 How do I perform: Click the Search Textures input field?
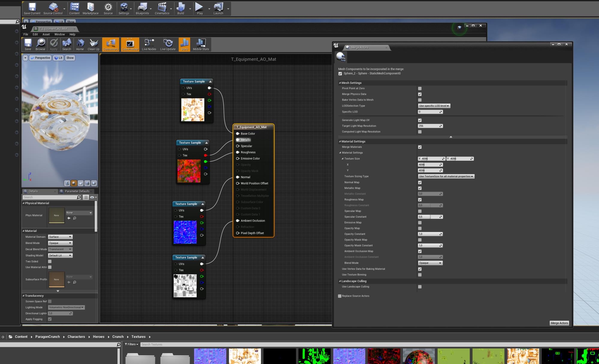click(369, 345)
